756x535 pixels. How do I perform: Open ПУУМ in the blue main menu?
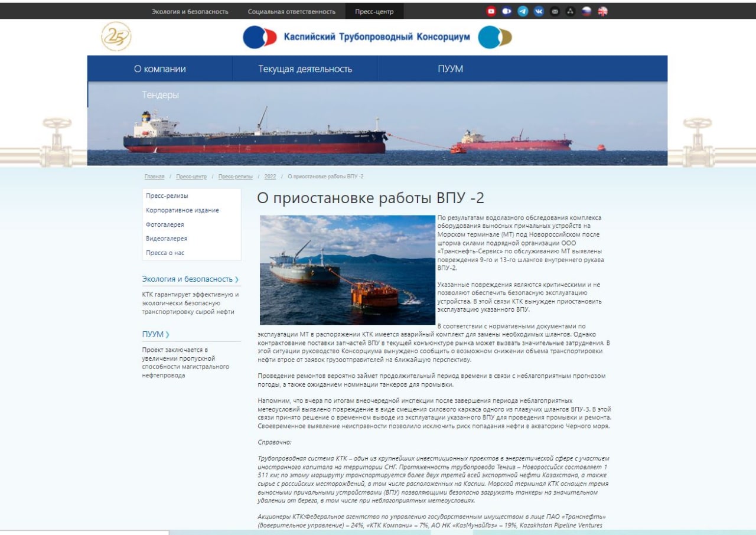point(451,68)
